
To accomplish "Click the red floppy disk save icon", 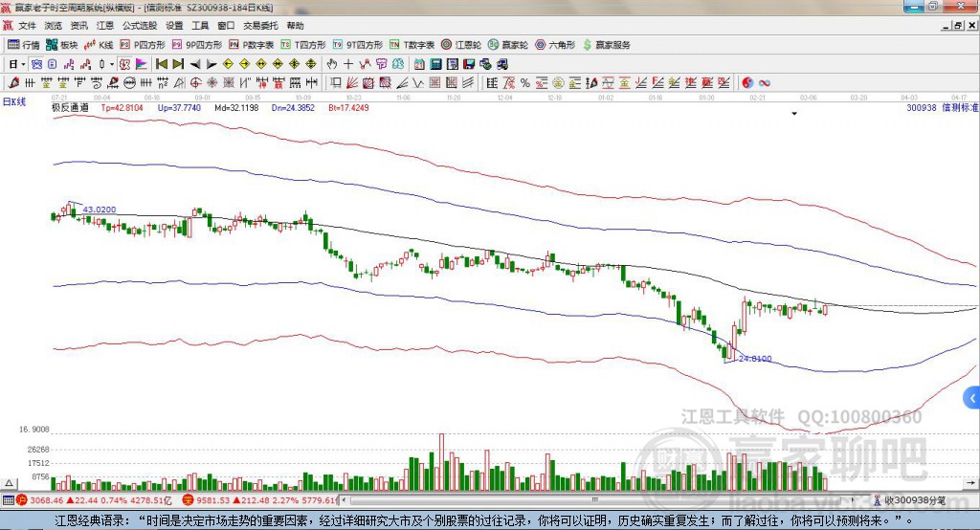I will click(x=469, y=64).
